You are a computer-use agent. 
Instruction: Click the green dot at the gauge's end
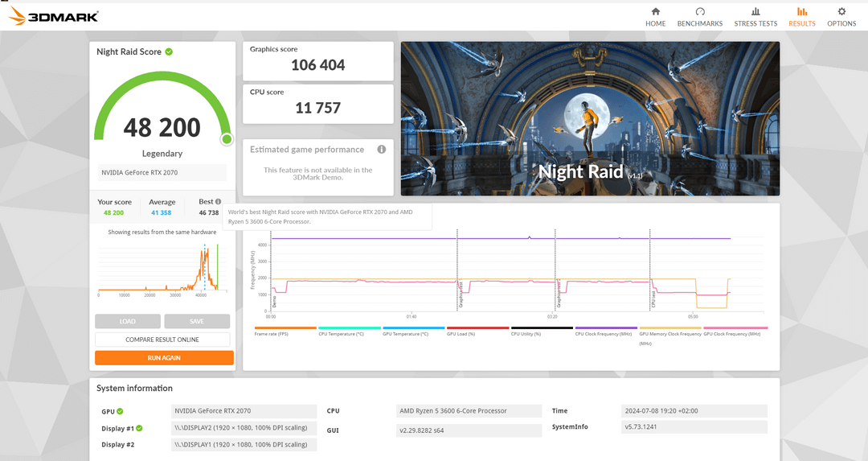coord(227,140)
